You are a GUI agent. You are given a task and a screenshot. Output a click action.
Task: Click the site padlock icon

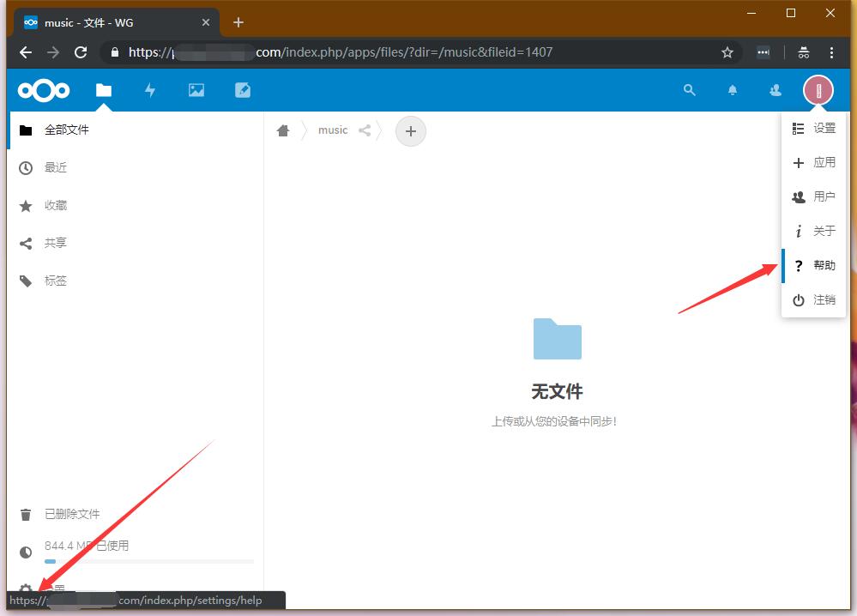click(115, 52)
